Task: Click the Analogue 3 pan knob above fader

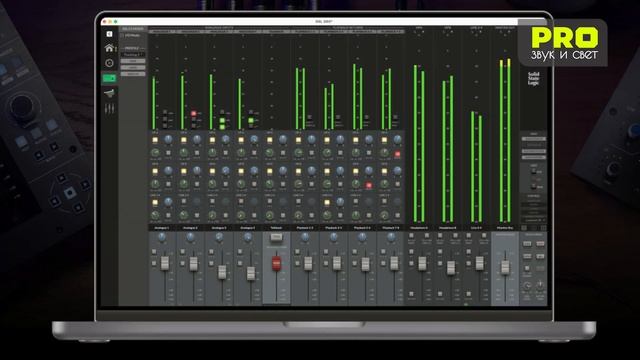Action: tap(219, 237)
